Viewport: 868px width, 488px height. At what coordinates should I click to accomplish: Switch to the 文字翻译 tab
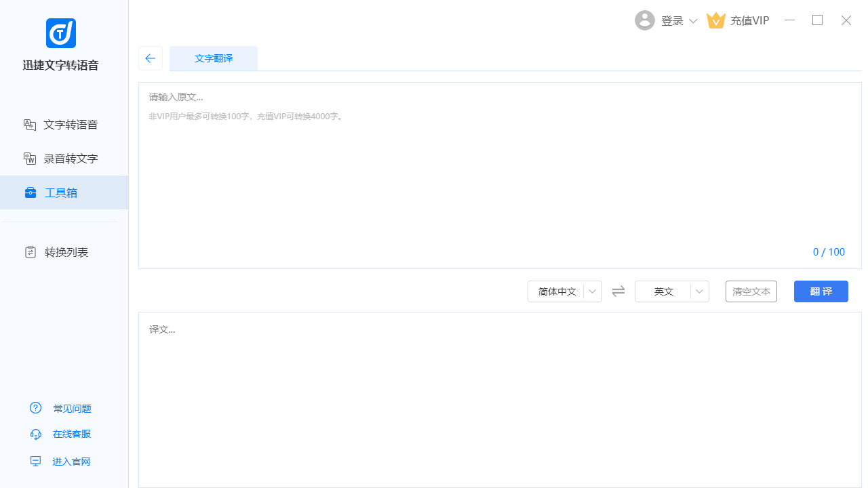pyautogui.click(x=214, y=58)
